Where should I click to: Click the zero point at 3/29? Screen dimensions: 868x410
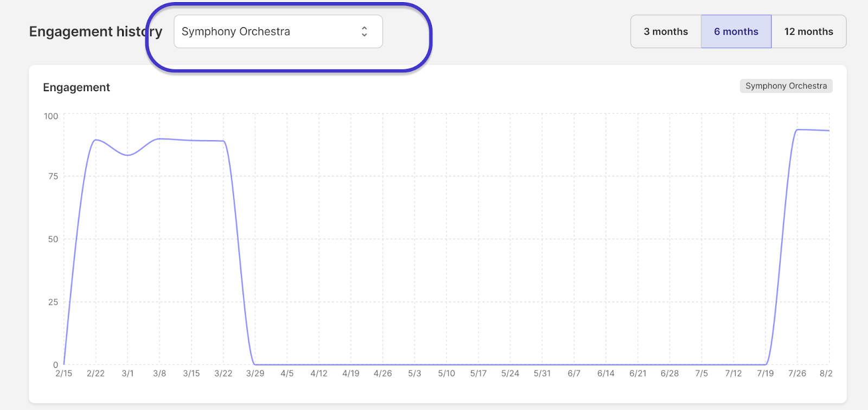[255, 364]
